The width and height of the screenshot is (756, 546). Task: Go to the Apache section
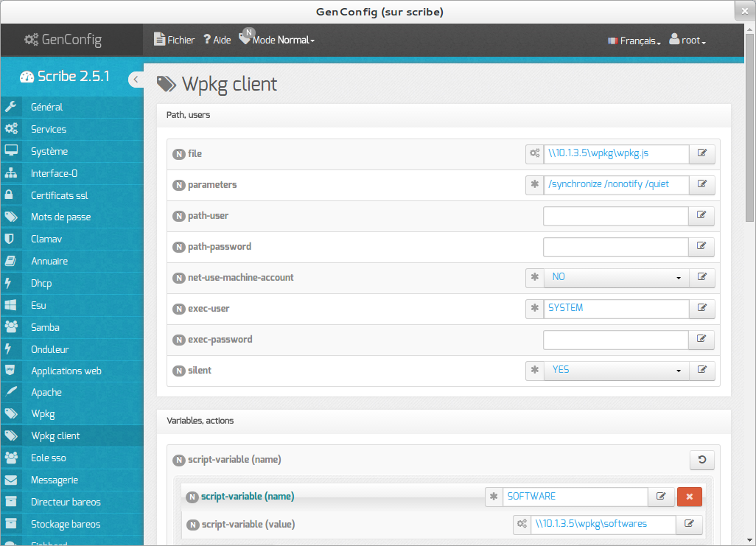[x=72, y=392]
